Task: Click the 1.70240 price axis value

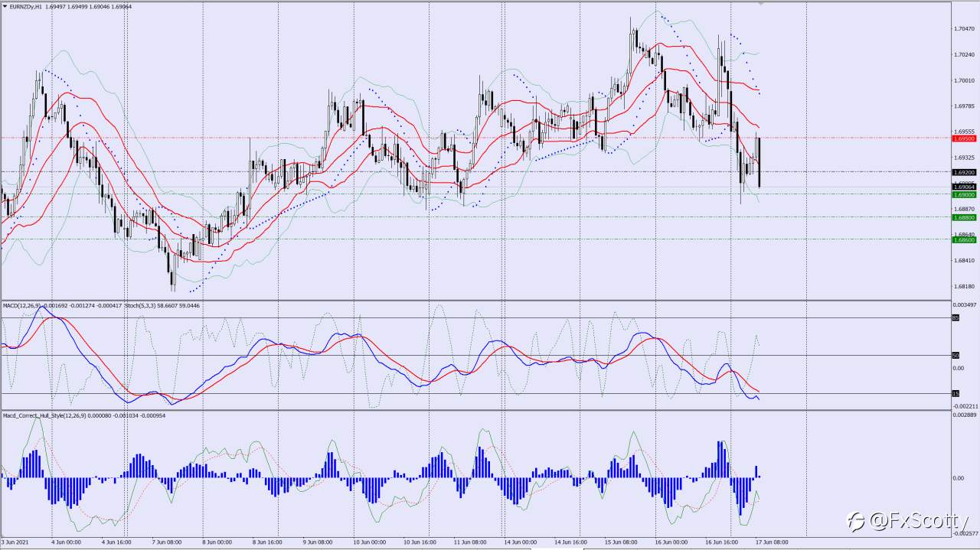Action: (965, 55)
